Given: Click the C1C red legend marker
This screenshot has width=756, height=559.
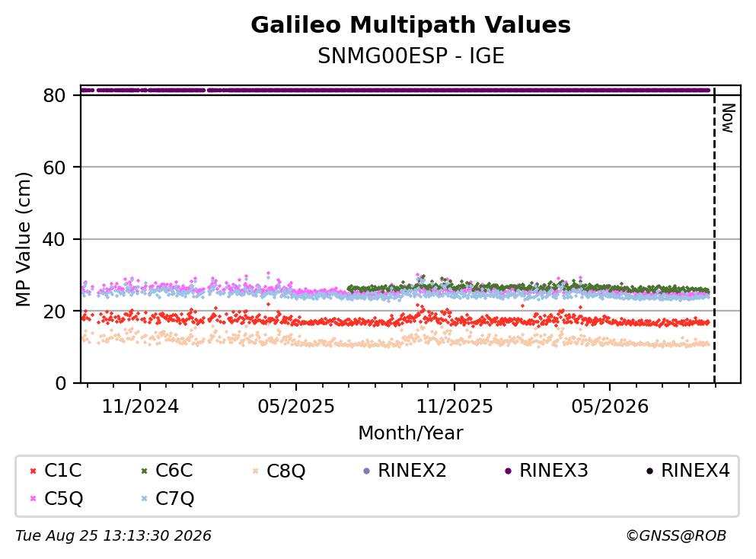Looking at the screenshot, I should [x=33, y=471].
